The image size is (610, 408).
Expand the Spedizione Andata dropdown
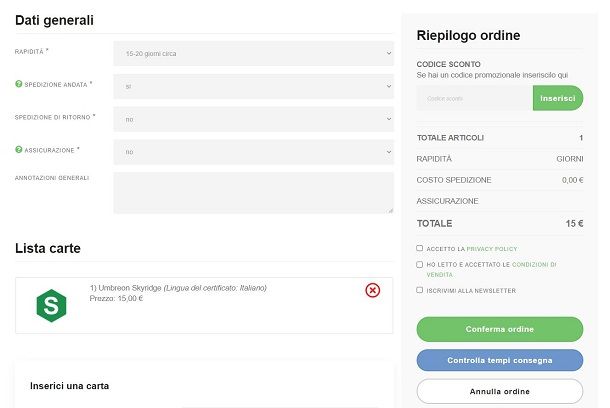(253, 86)
